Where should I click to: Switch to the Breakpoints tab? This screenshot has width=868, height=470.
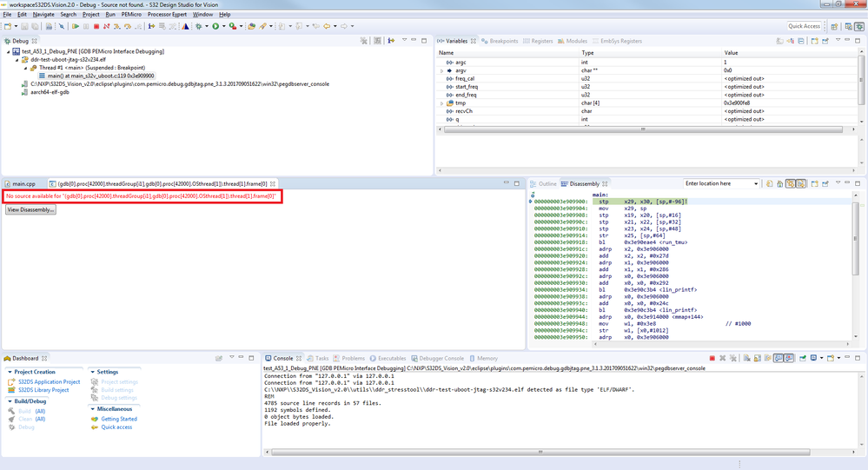click(x=500, y=41)
